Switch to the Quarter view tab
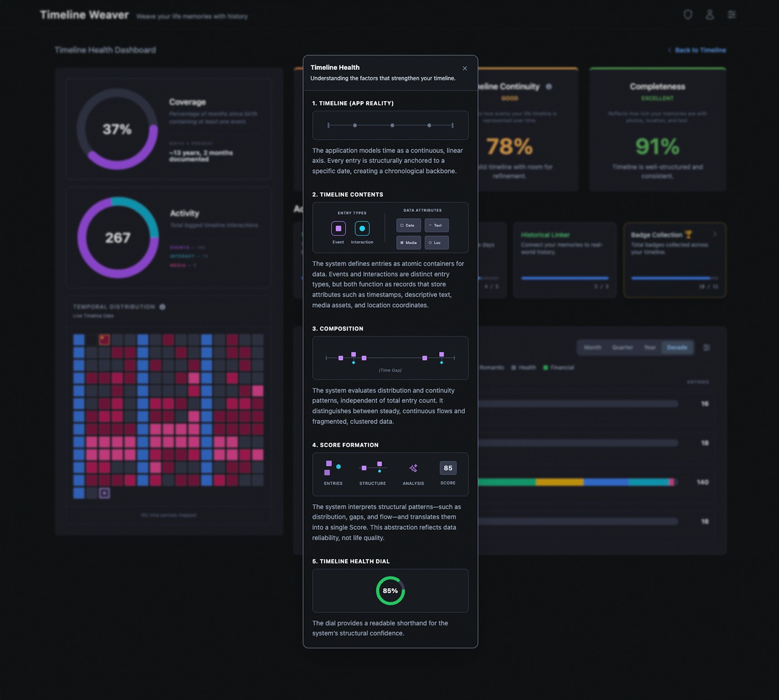779x700 pixels. [x=623, y=347]
